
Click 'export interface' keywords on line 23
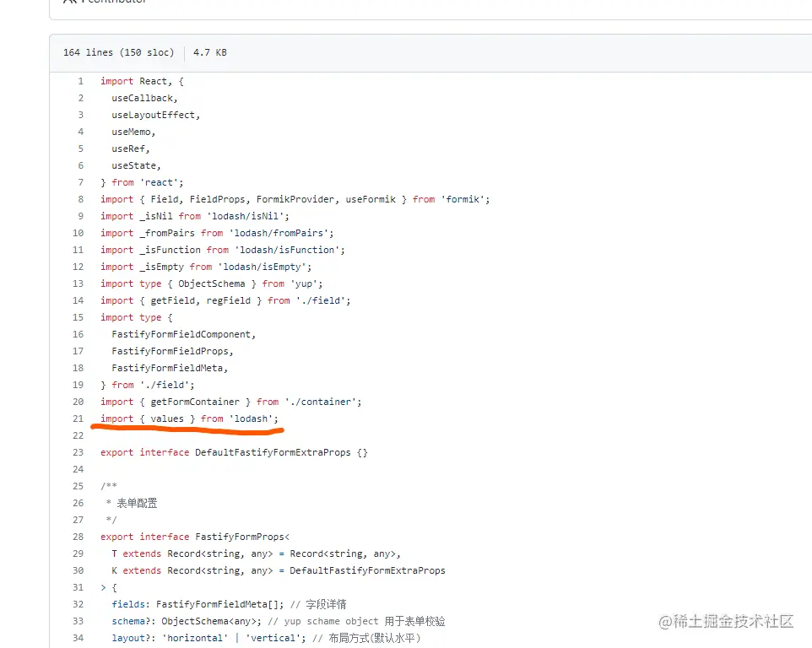(x=145, y=452)
